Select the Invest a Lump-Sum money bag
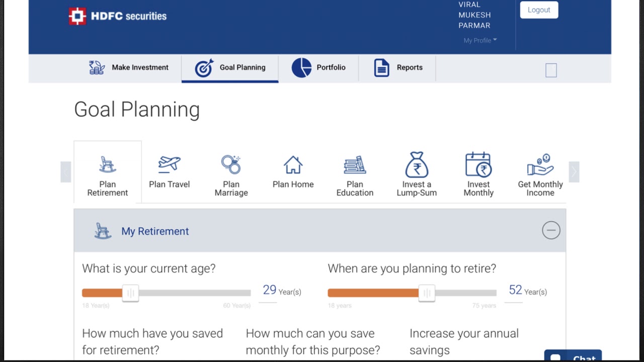The image size is (644, 362). click(x=417, y=164)
